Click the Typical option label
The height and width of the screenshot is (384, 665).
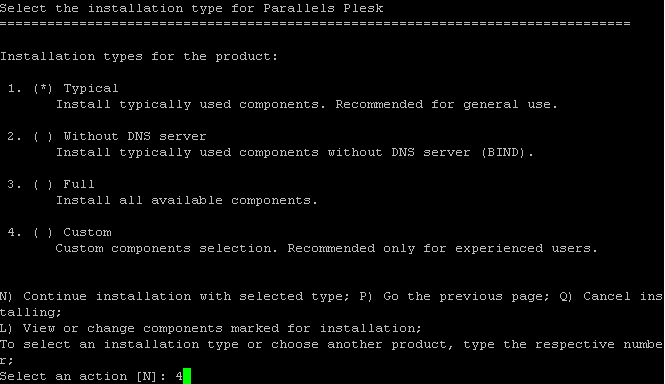click(91, 89)
